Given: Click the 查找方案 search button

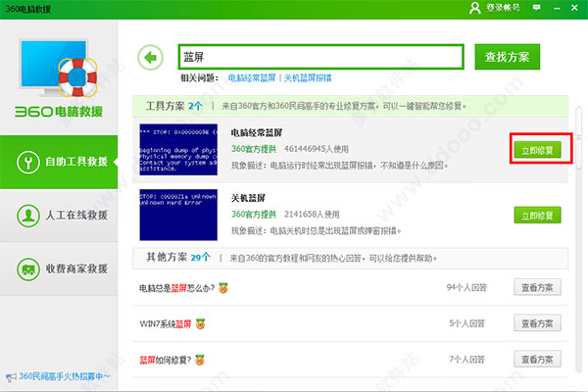Looking at the screenshot, I should (507, 57).
